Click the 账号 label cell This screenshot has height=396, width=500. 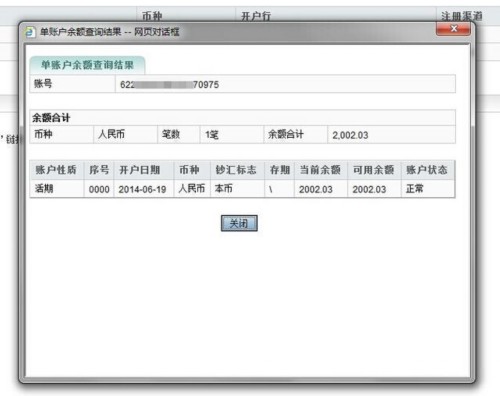click(x=72, y=84)
